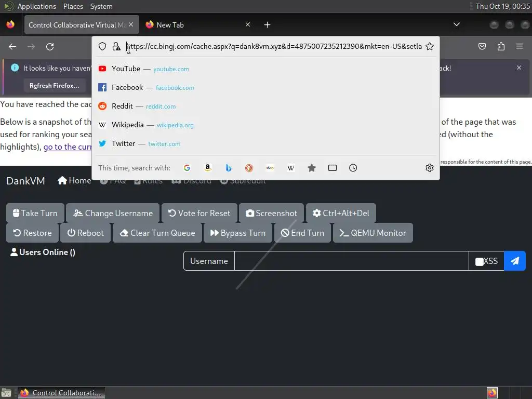The image size is (532, 399).
Task: Click the Firefox back arrow
Action: (12, 46)
